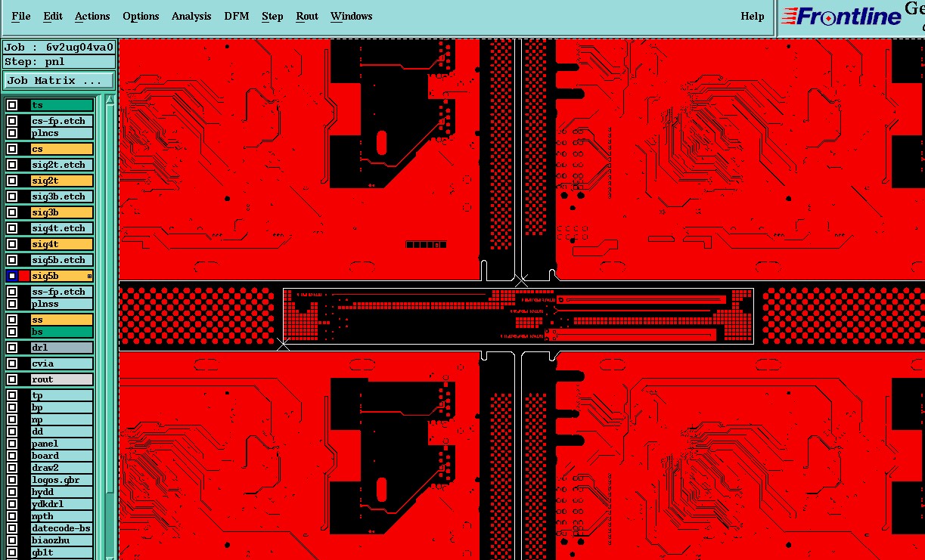Viewport: 925px width, 560px height.
Task: Open the Options menu
Action: point(141,16)
